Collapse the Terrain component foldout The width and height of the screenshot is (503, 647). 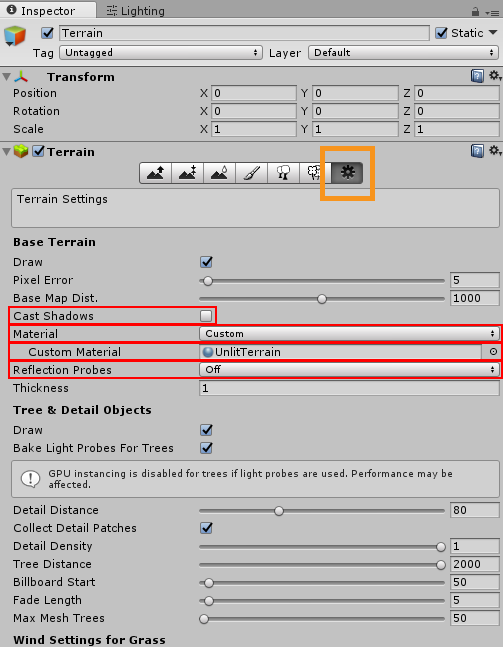7,152
